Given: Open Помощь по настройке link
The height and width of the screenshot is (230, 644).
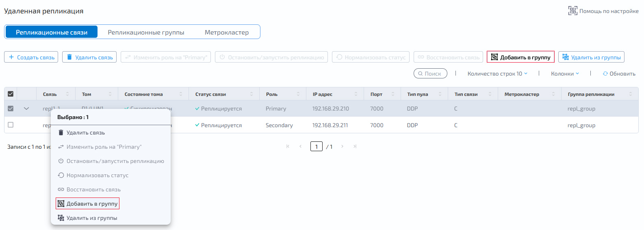Looking at the screenshot, I should (603, 11).
